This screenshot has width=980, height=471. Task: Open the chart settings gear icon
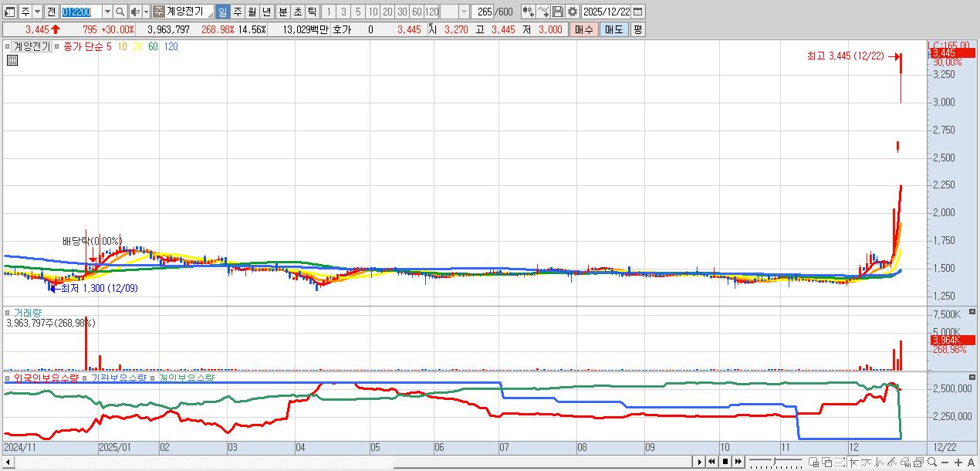573,12
